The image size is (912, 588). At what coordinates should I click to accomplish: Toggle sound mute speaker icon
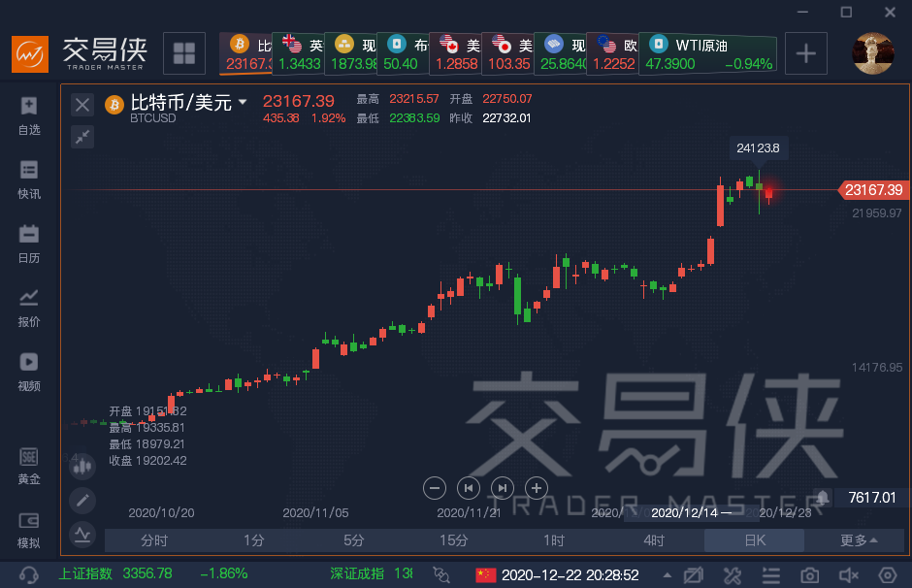[849, 575]
